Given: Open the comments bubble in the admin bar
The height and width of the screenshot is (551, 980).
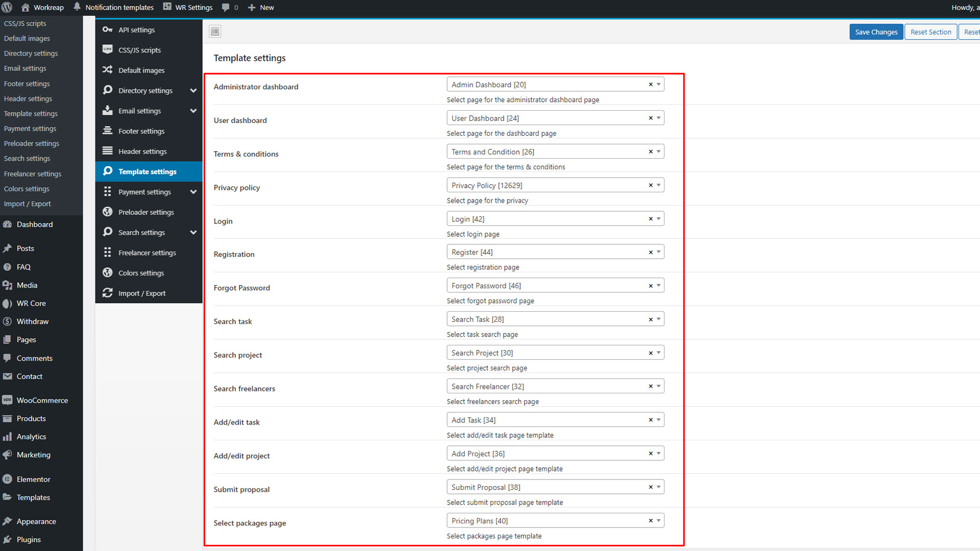Looking at the screenshot, I should click(226, 7).
